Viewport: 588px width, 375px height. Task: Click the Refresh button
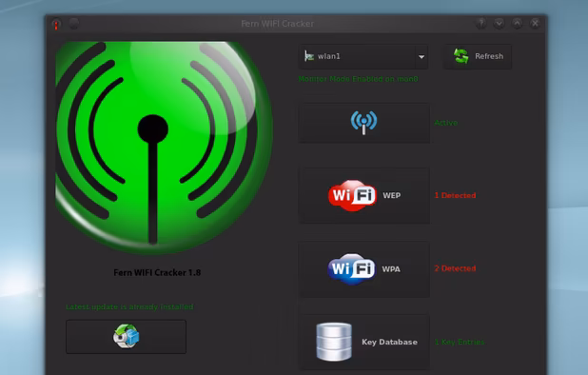[478, 56]
